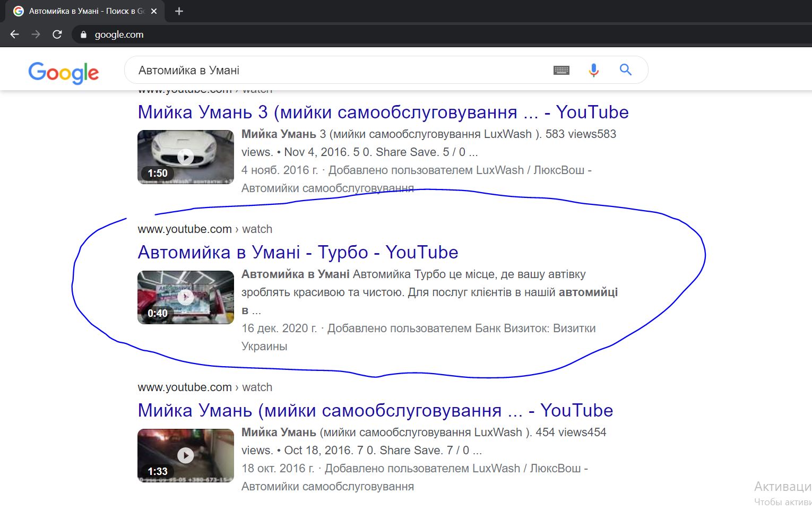Image resolution: width=812 pixels, height=510 pixels.
Task: Open a new browser tab
Action: (x=179, y=11)
